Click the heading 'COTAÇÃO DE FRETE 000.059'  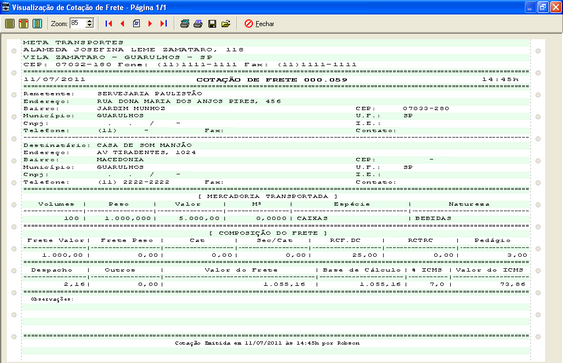pos(272,80)
